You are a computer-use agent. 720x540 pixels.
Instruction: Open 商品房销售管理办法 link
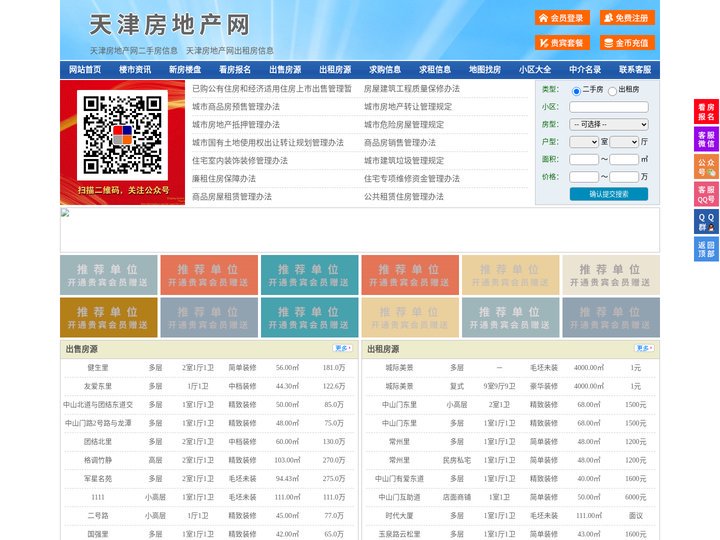[400, 143]
